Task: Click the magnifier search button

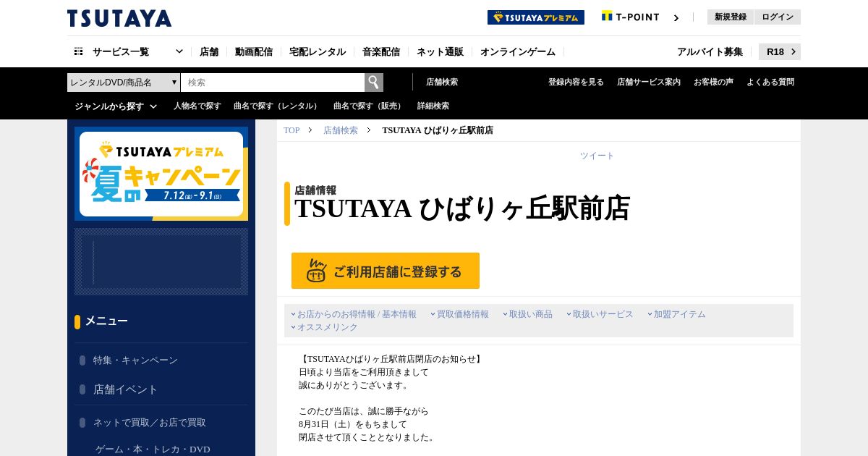Action: [x=374, y=82]
